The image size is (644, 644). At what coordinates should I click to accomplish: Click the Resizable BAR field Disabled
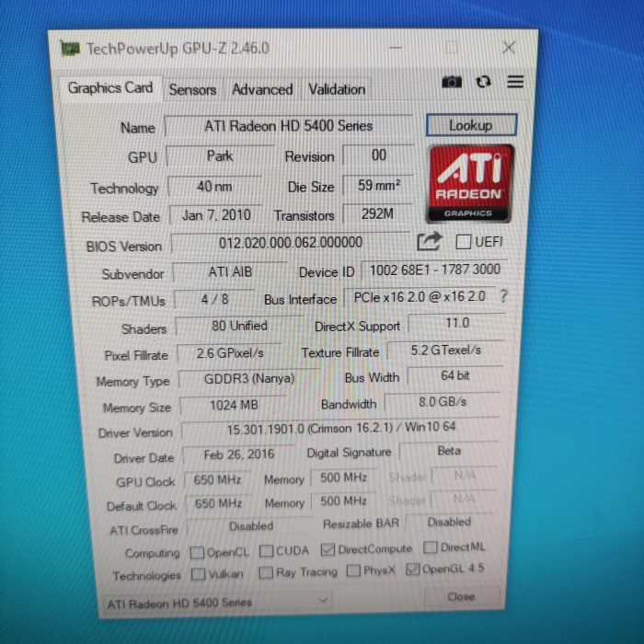(449, 522)
